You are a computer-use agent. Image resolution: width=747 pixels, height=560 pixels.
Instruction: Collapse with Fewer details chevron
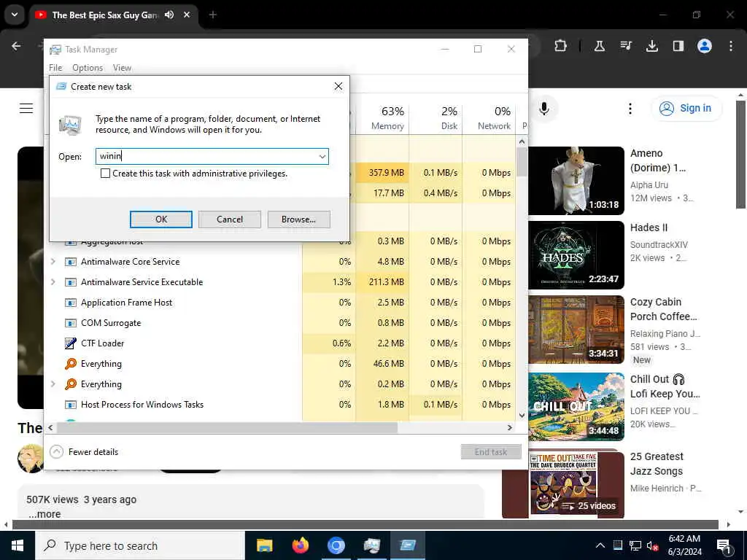[56, 451]
